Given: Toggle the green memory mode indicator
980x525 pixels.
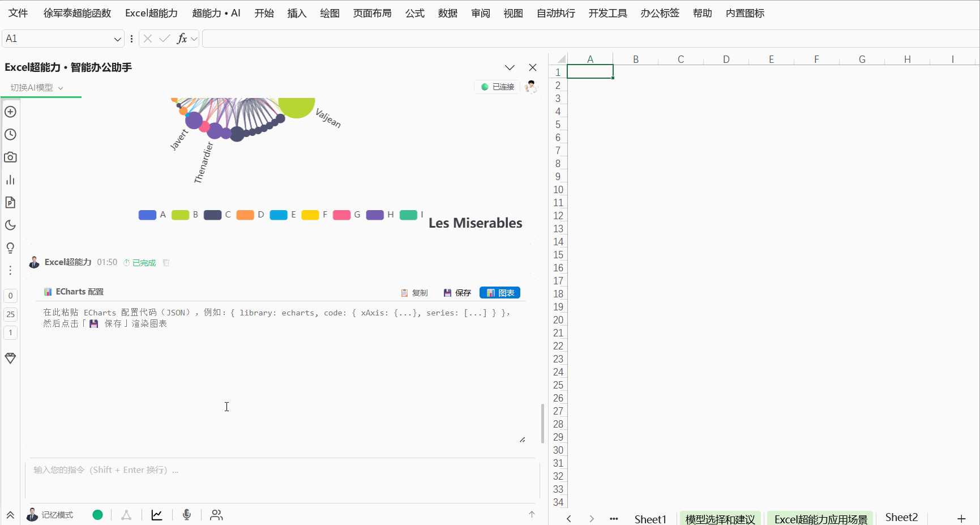Looking at the screenshot, I should (x=97, y=515).
